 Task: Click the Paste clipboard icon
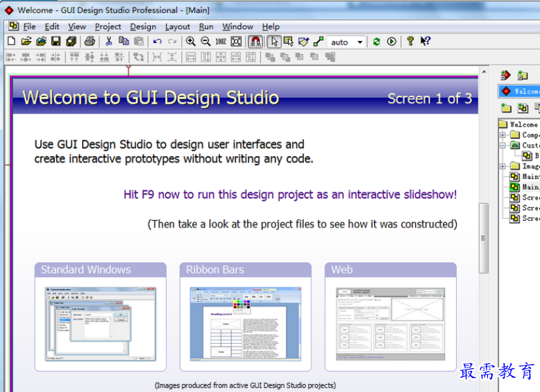(139, 42)
